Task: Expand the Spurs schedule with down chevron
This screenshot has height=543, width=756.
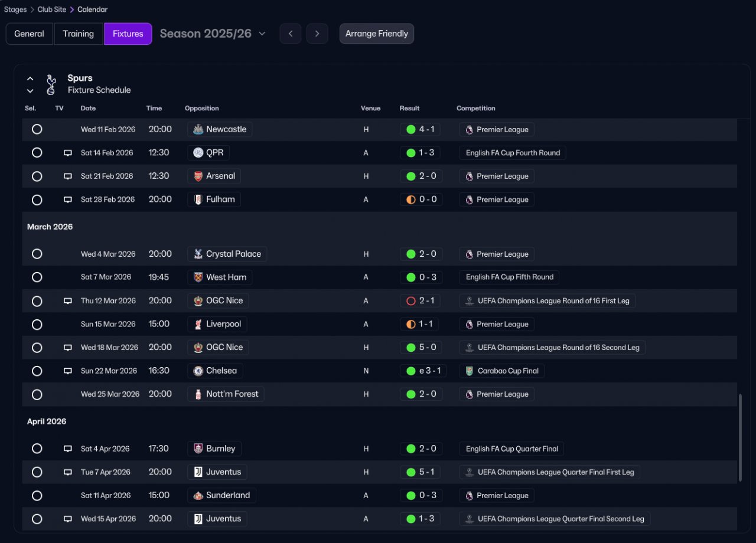Action: pyautogui.click(x=30, y=91)
